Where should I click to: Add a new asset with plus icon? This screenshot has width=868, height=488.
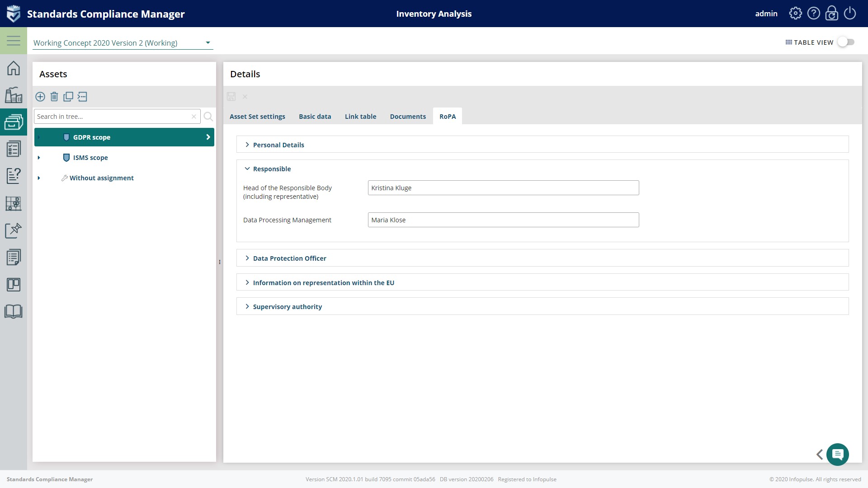[40, 97]
